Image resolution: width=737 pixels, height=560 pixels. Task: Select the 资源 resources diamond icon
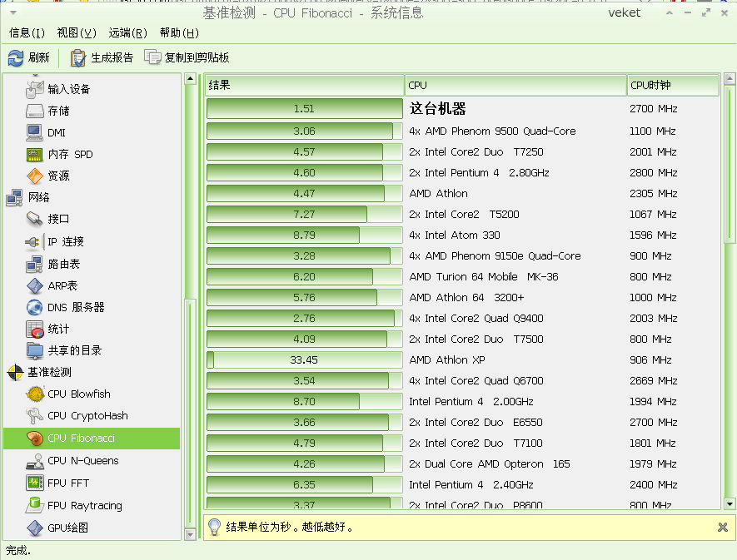(x=35, y=176)
